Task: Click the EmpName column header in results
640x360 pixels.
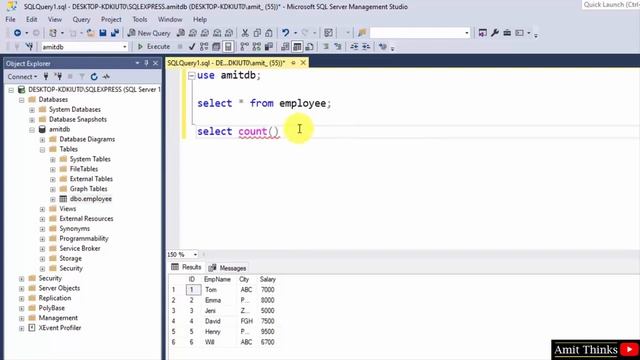Action: pos(217,280)
